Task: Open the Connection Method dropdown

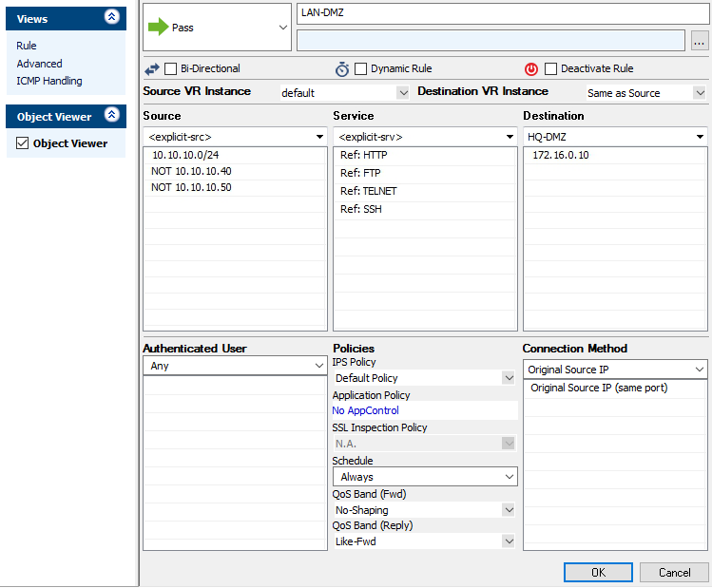Action: click(x=615, y=370)
